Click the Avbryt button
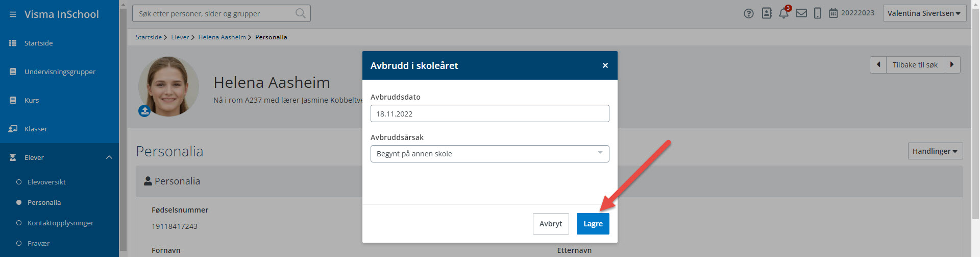980x257 pixels. 551,224
